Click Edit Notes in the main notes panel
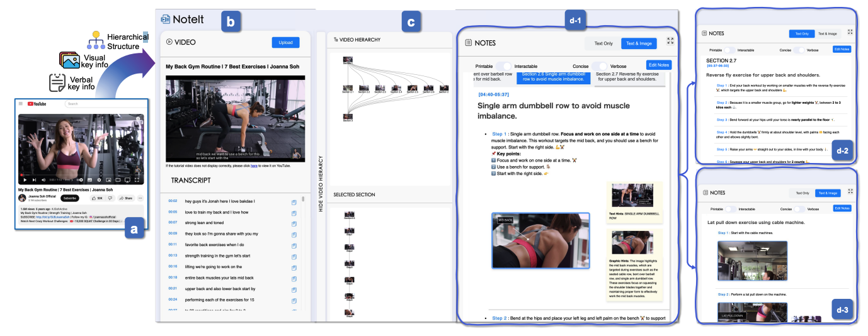The height and width of the screenshot is (336, 868). [659, 65]
